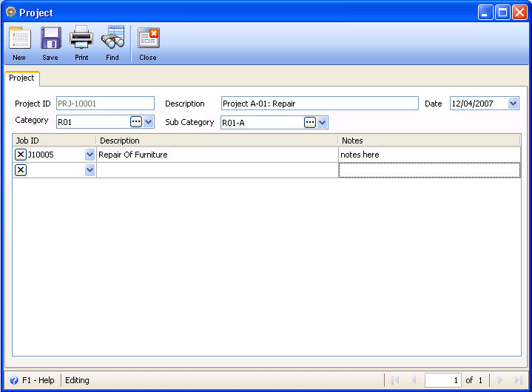Click the Project window title icon
The image size is (532, 392).
(11, 12)
